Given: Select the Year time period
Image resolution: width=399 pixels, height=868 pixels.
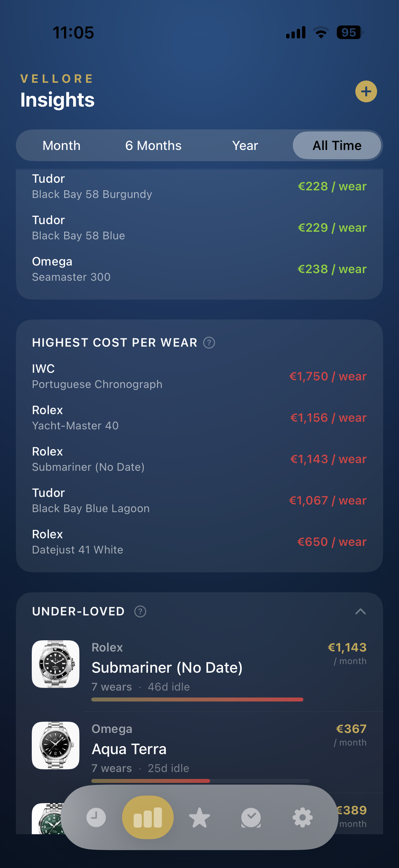Looking at the screenshot, I should [x=245, y=145].
